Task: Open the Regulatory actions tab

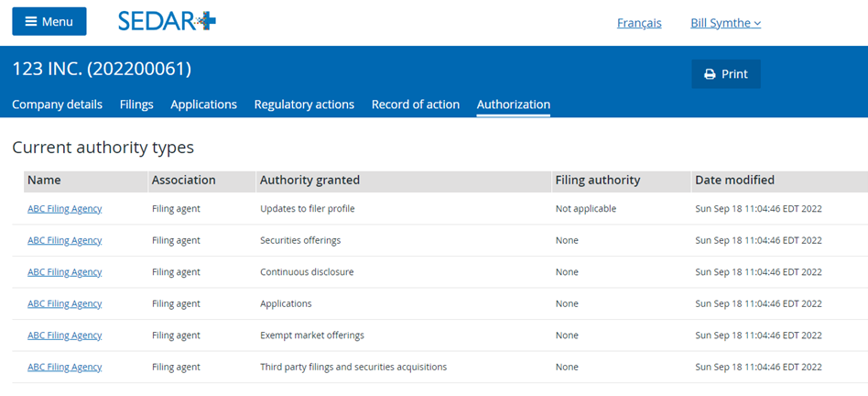Action: tap(304, 104)
